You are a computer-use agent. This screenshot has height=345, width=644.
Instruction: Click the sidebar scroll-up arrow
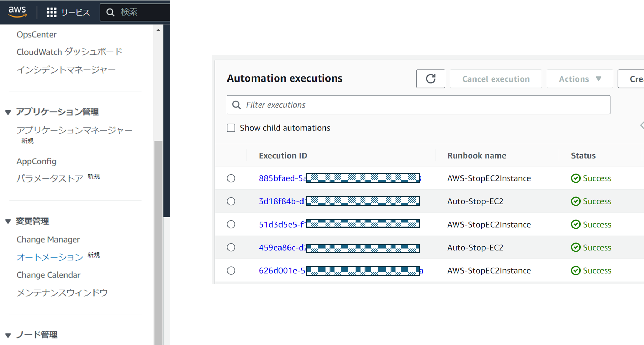pos(158,30)
